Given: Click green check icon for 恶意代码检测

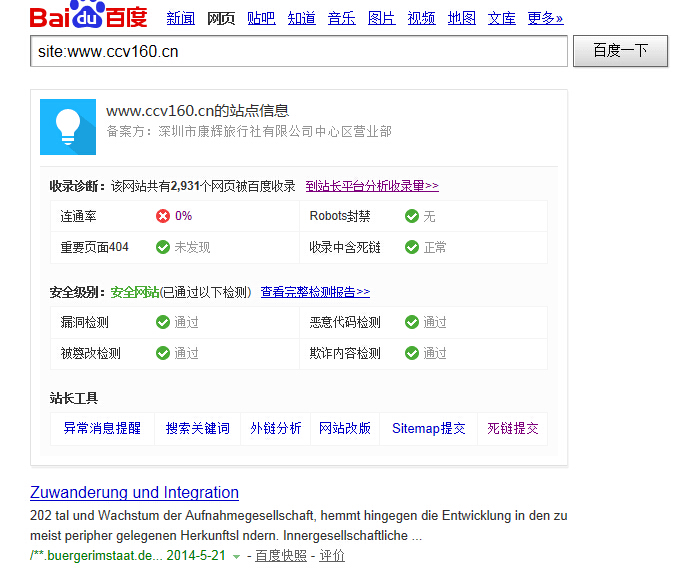Looking at the screenshot, I should pos(412,322).
